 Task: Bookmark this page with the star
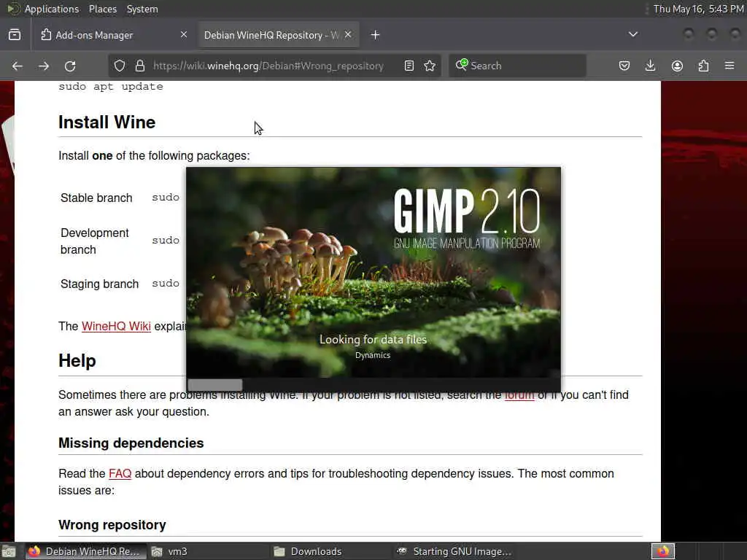pos(430,66)
